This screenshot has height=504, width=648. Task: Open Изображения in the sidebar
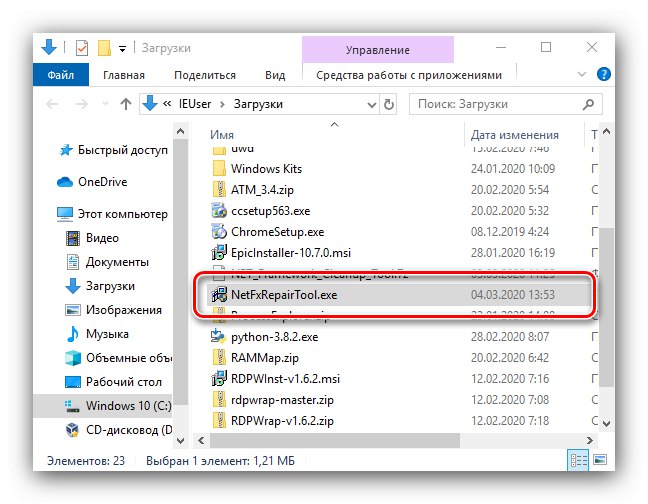114,310
